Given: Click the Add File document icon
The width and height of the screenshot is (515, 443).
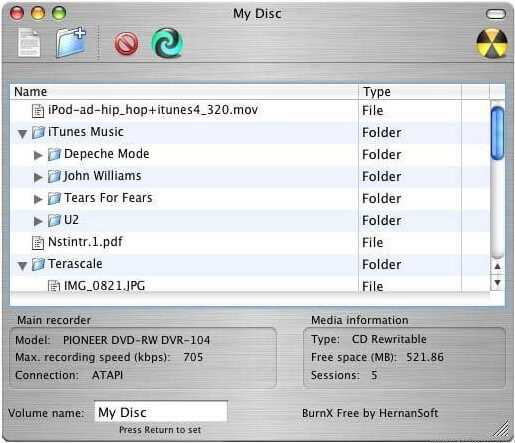Looking at the screenshot, I should (x=29, y=42).
